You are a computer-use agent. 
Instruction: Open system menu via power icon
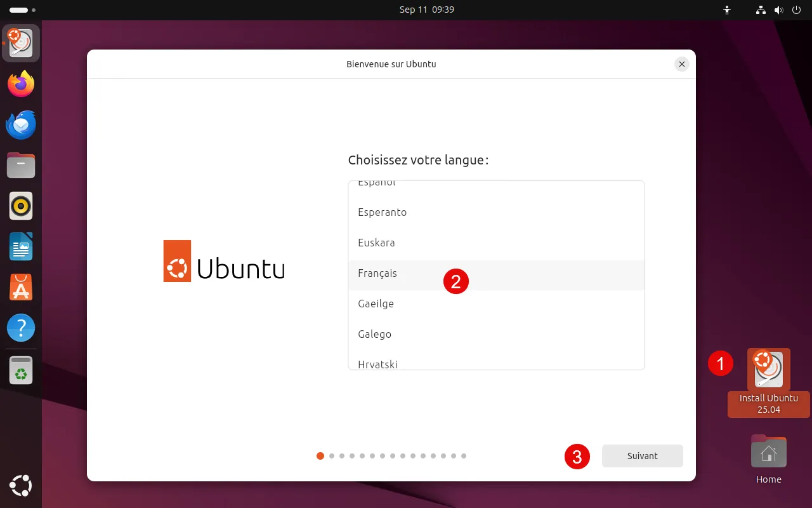[x=796, y=10]
